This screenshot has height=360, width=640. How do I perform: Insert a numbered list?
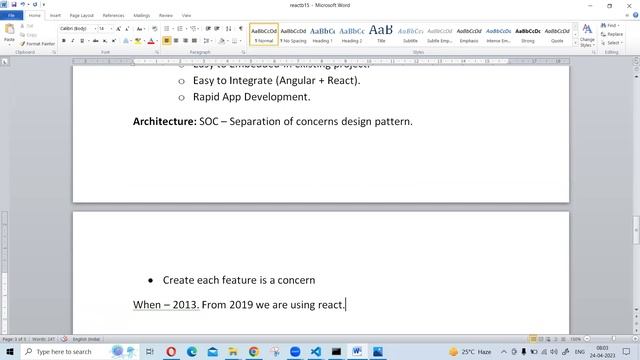tap(180, 29)
